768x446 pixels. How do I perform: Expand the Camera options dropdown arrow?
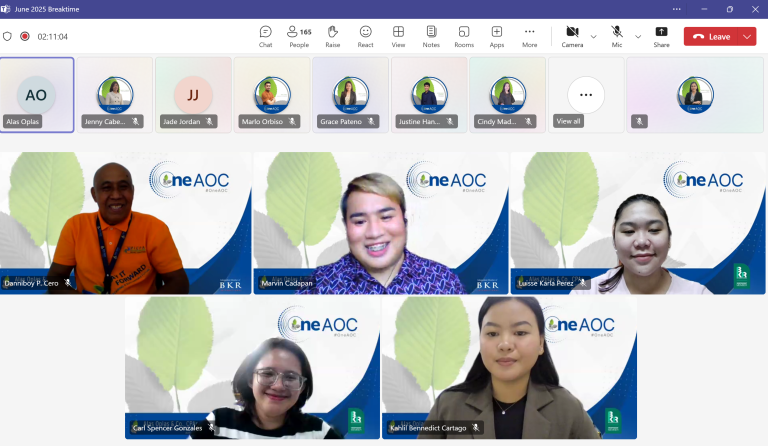(x=594, y=36)
